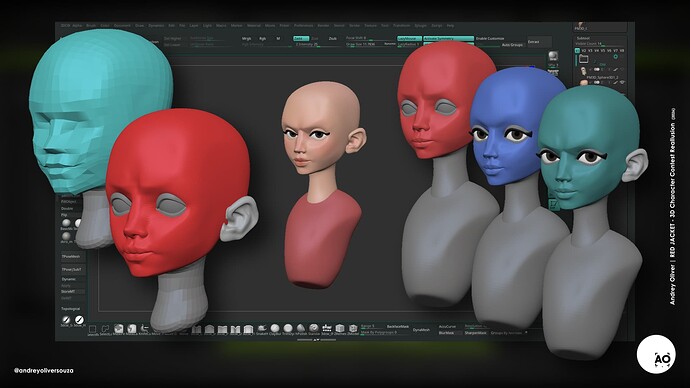690x388 pixels.
Task: Open the Help menu
Action: 450,26
